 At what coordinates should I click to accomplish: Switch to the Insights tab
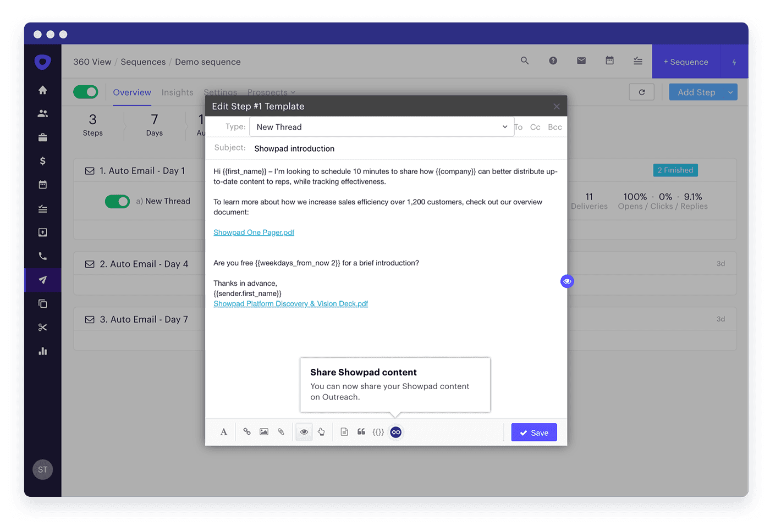point(177,92)
